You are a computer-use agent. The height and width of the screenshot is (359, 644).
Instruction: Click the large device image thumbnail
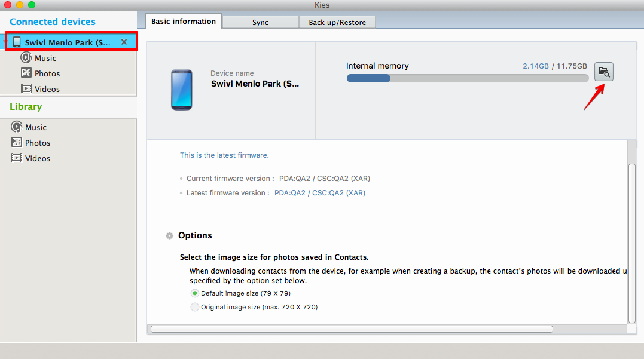181,90
